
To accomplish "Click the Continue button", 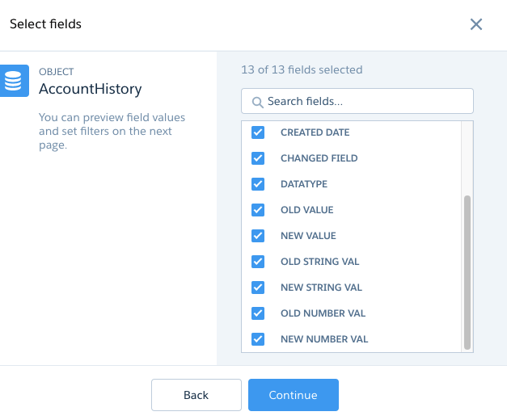I will 294,395.
